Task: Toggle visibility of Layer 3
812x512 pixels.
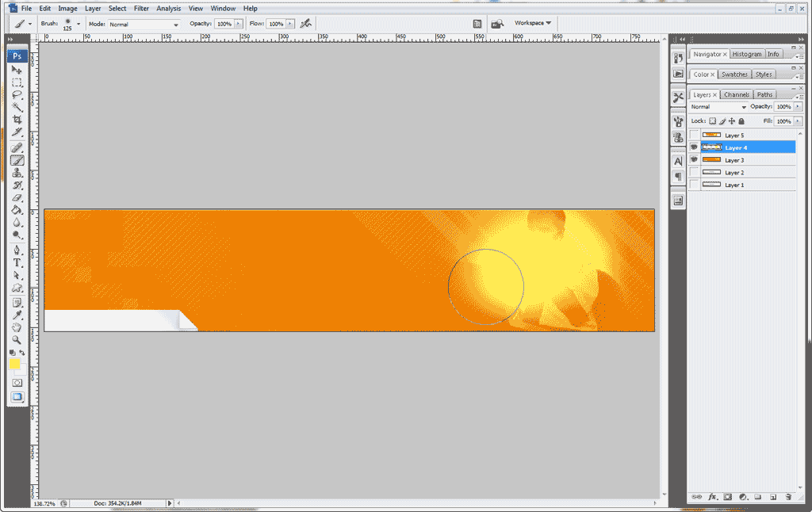Action: pyautogui.click(x=694, y=160)
